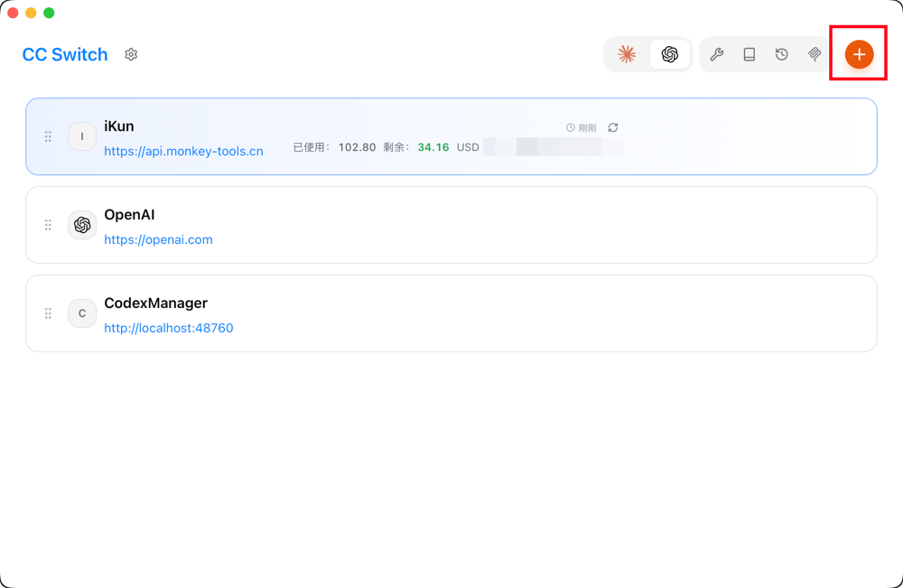Select the OpenAI provider name
Viewport: 903px width, 588px height.
(129, 215)
